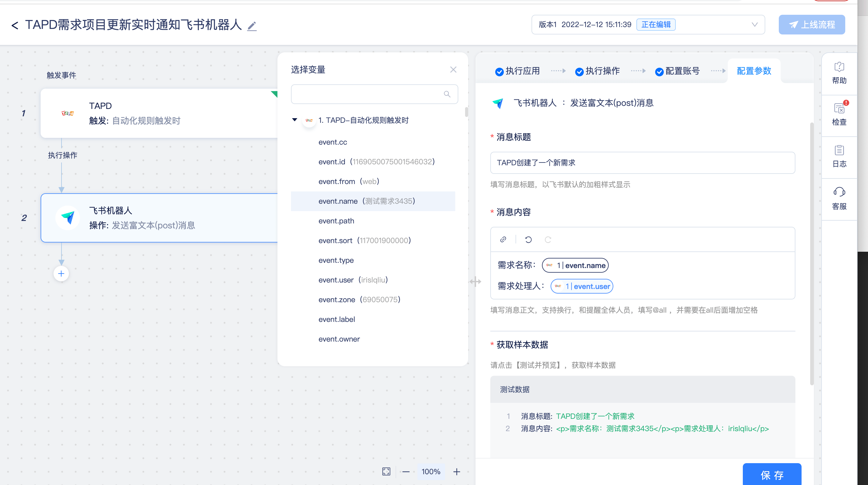Click the green corner marker on TAPD node

click(274, 94)
